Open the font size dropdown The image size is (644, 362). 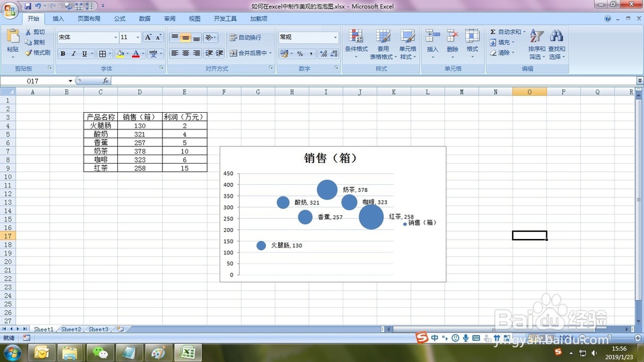[x=138, y=37]
